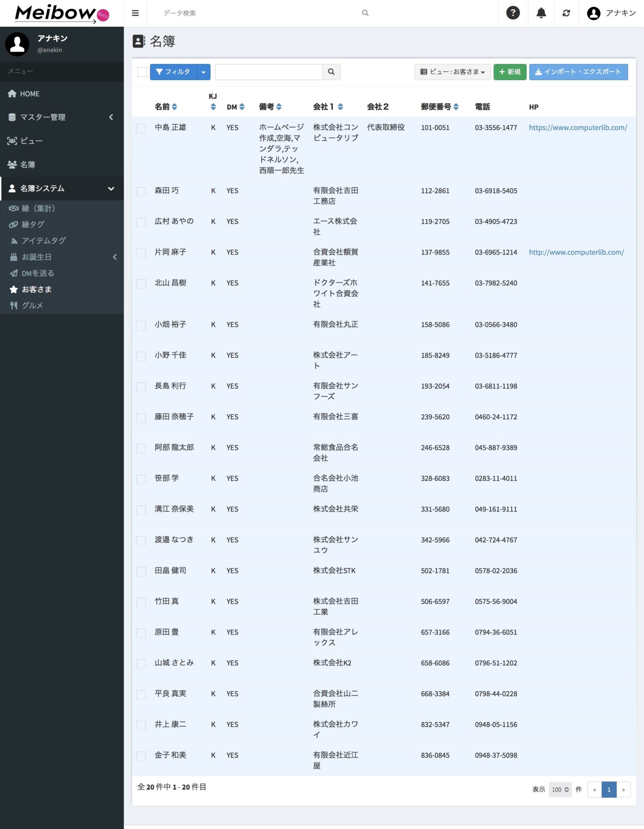This screenshot has width=644, height=829.
Task: Click the hamburger menu toggle icon
Action: (x=135, y=13)
